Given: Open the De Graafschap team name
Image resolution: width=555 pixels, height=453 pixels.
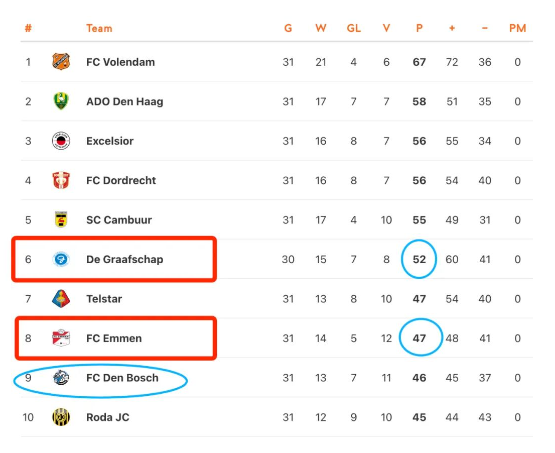Looking at the screenshot, I should tap(125, 259).
